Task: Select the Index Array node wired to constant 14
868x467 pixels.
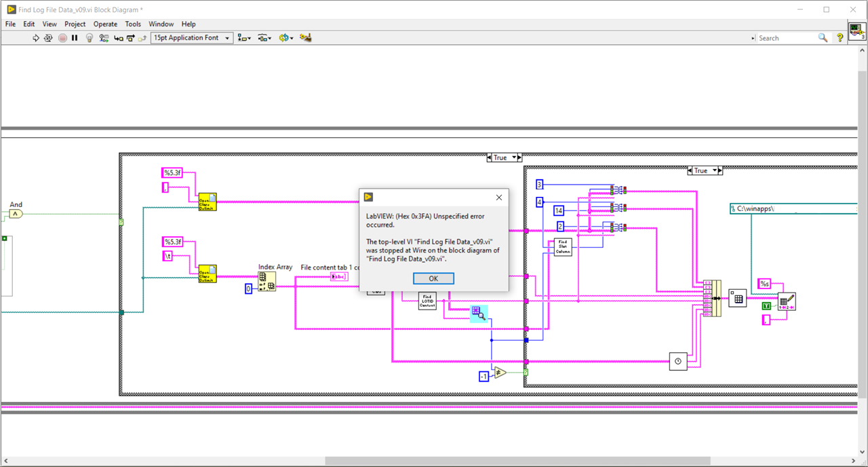Action: tap(618, 208)
